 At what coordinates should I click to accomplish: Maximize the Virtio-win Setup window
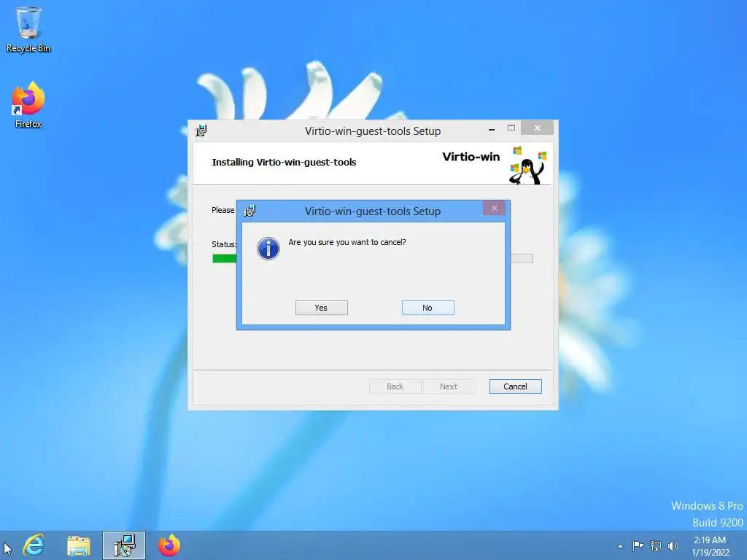pyautogui.click(x=511, y=128)
